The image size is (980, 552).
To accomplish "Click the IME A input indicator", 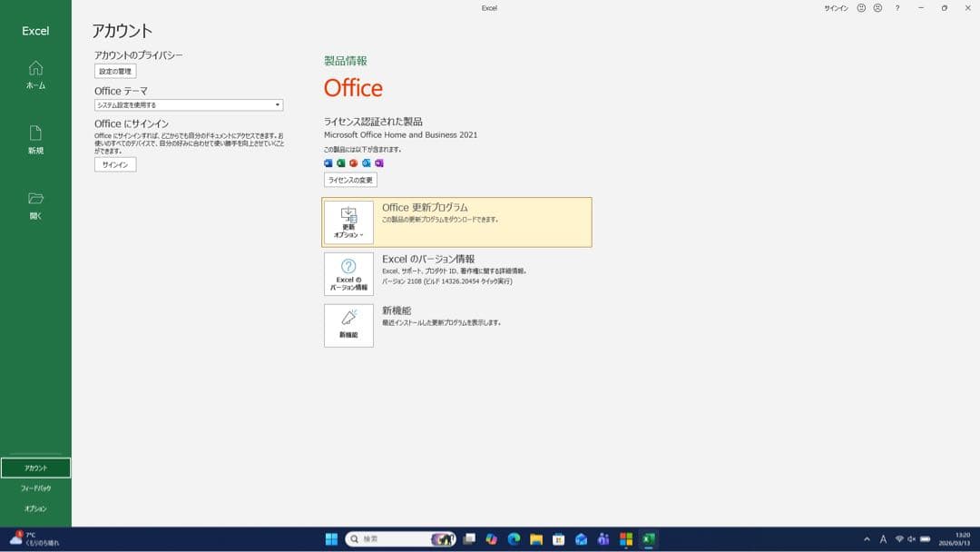I will click(x=883, y=539).
